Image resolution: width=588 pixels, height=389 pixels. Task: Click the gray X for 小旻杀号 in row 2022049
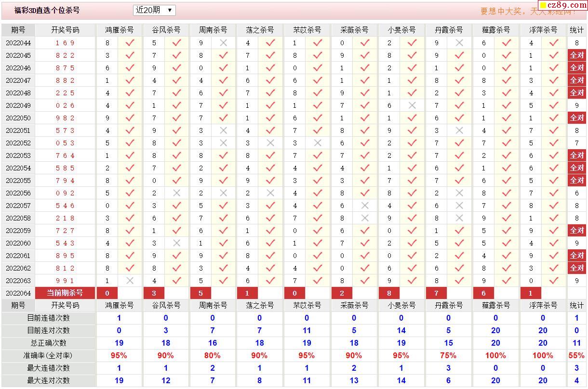pos(412,105)
